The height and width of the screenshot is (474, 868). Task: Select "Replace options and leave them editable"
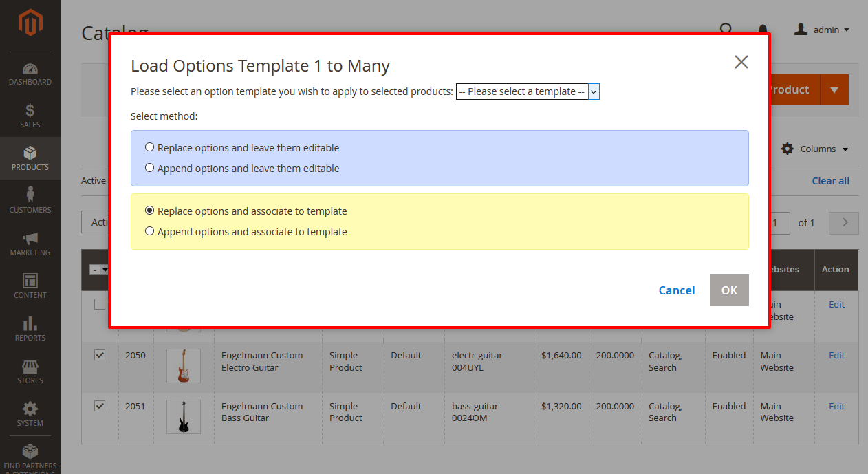149,147
